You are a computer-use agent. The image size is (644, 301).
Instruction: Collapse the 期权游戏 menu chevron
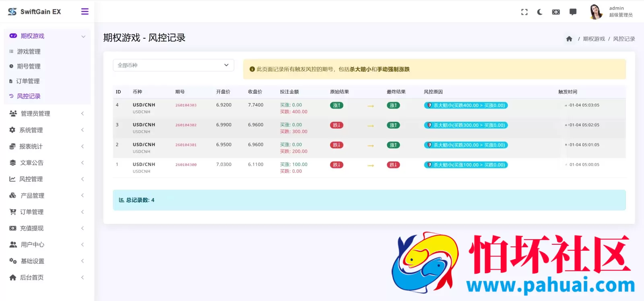coord(83,36)
